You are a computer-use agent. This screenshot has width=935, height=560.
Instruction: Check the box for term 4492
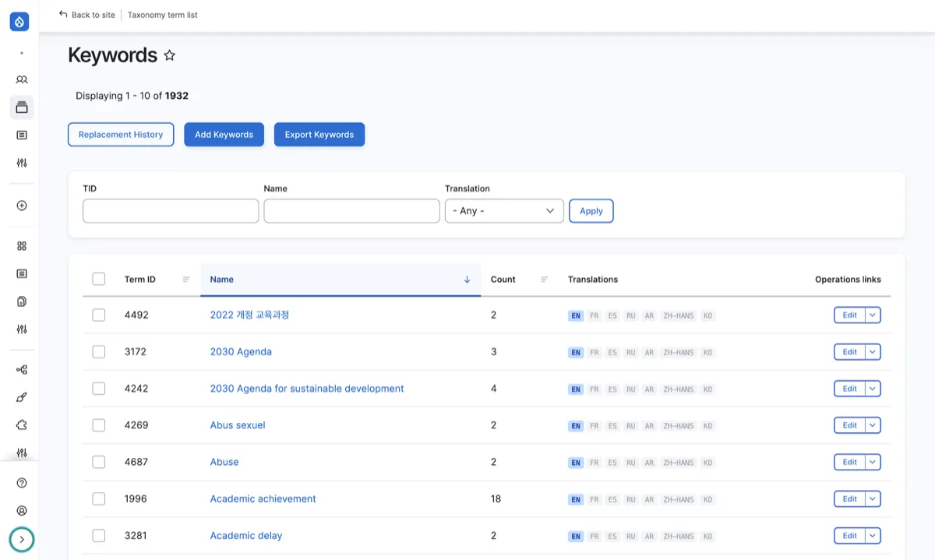99,315
